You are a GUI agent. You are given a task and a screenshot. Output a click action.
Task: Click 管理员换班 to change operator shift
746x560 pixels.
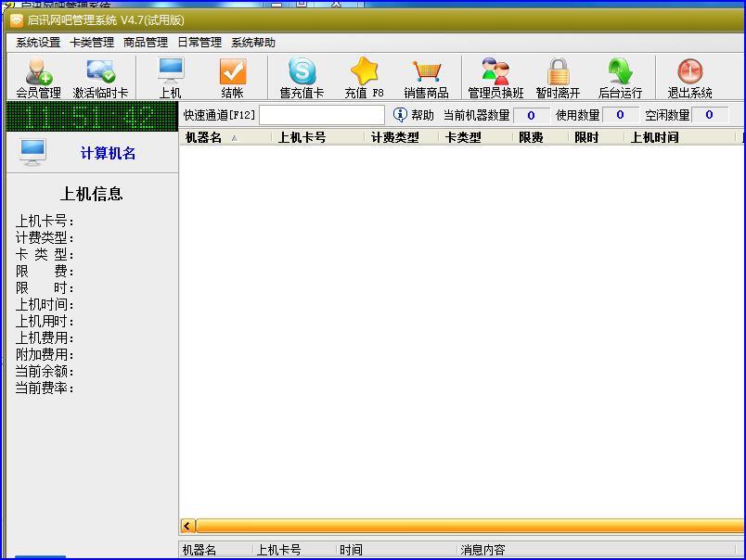496,77
